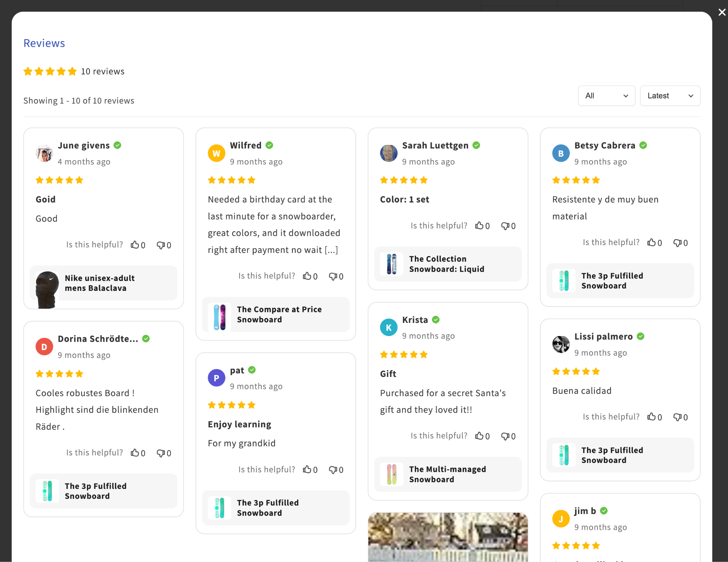
Task: Thumbs up June givens' review
Action: (135, 245)
